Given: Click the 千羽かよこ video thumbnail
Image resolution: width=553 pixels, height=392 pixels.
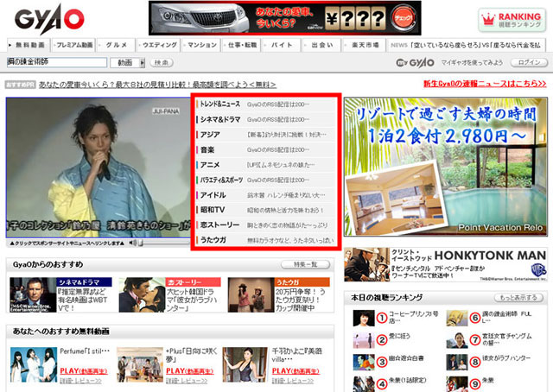Looking at the screenshot, I should [245, 365].
